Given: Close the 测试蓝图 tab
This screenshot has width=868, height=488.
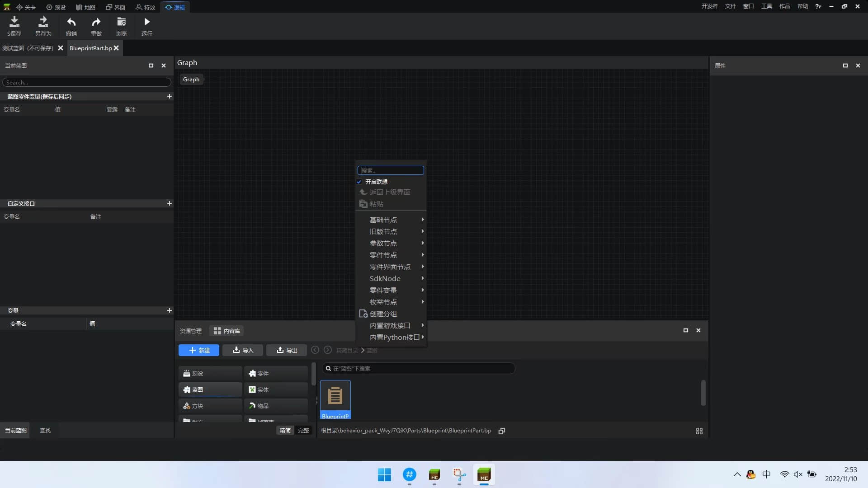Looking at the screenshot, I should point(61,48).
